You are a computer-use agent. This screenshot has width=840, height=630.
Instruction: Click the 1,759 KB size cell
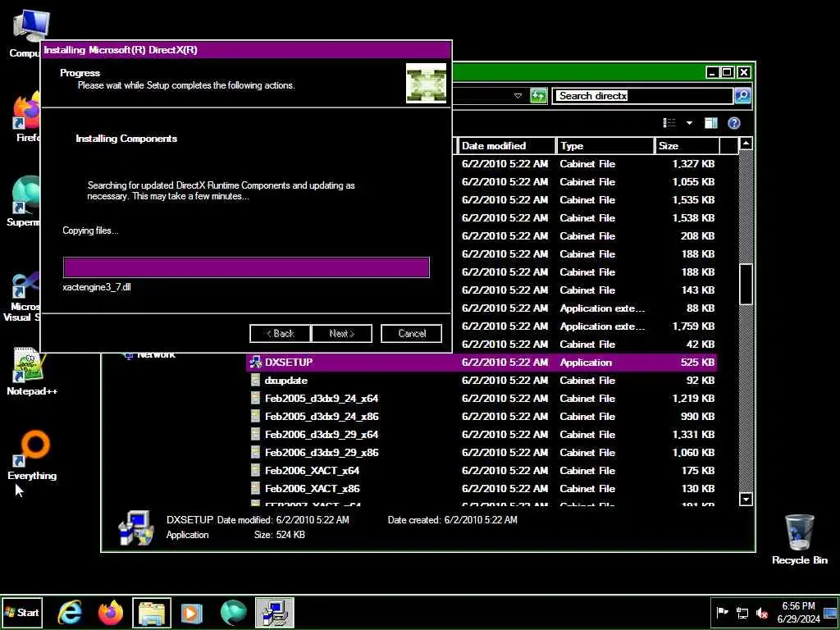693,326
